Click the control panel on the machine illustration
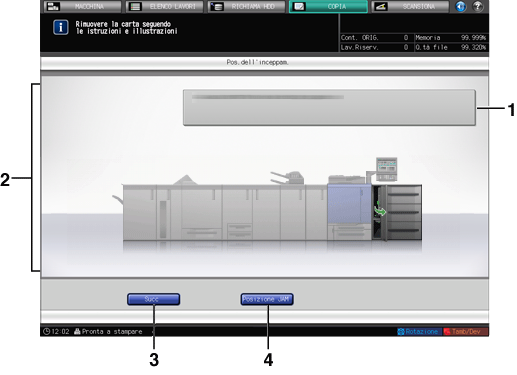This screenshot has height=375, width=517. coord(387,169)
